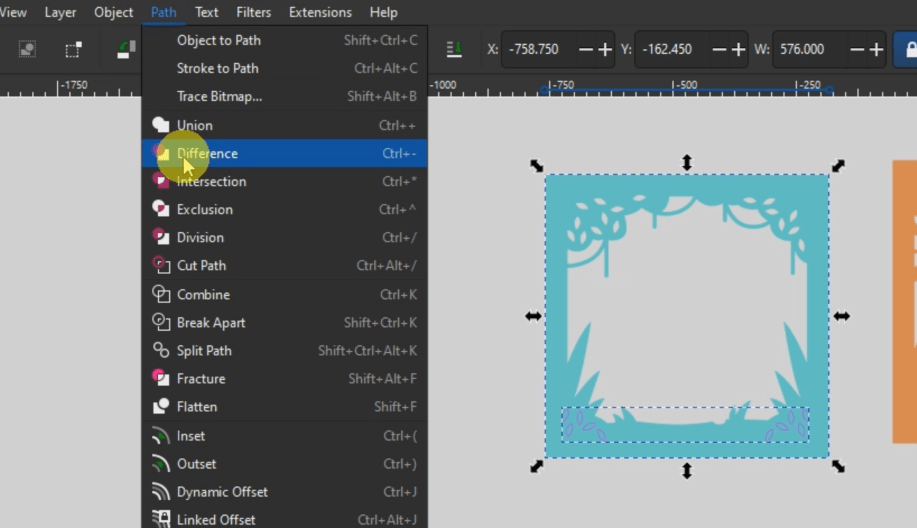
Task: Choose Difference from the Path menu
Action: point(207,153)
